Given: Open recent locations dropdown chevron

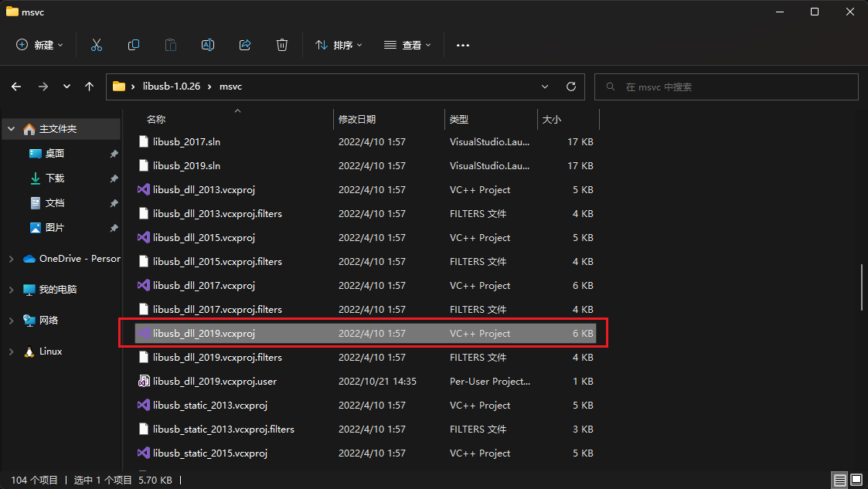Looking at the screenshot, I should tap(66, 87).
